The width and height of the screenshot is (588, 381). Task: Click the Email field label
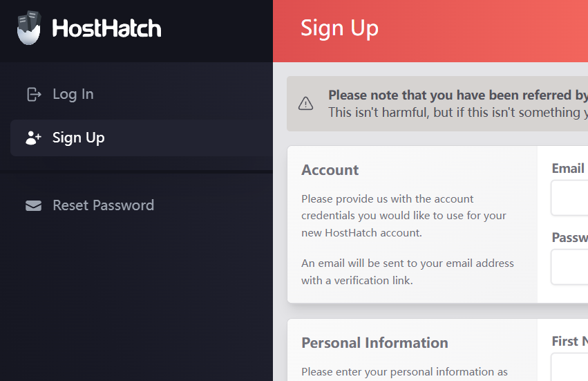point(568,168)
